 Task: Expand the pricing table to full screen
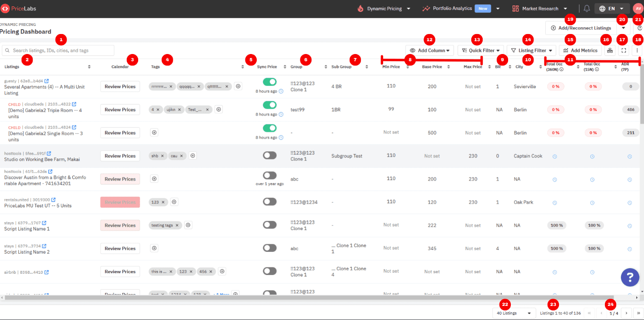(624, 50)
